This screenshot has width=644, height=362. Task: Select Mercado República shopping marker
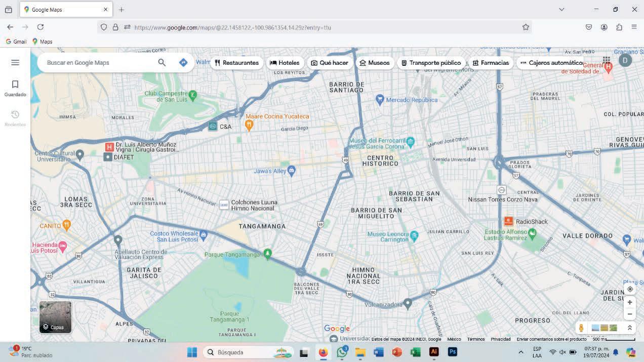point(381,100)
